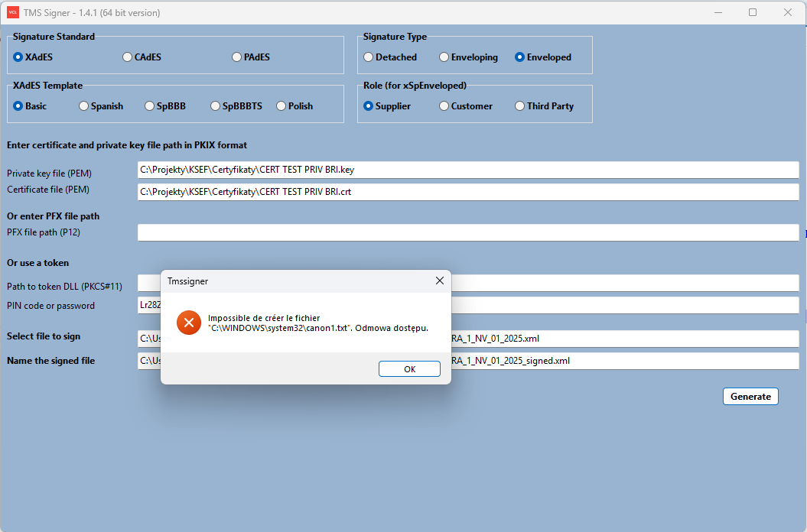The height and width of the screenshot is (532, 807).
Task: Select the Polish XAdES template
Action: click(x=281, y=106)
